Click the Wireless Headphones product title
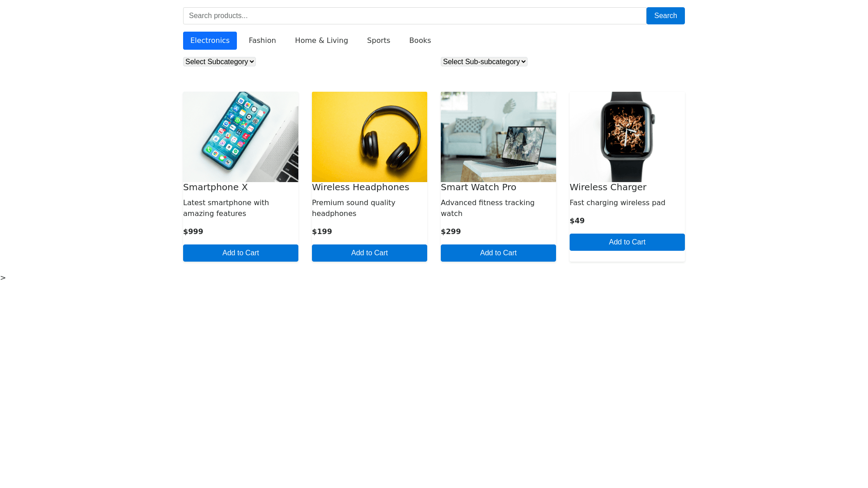 (x=360, y=187)
